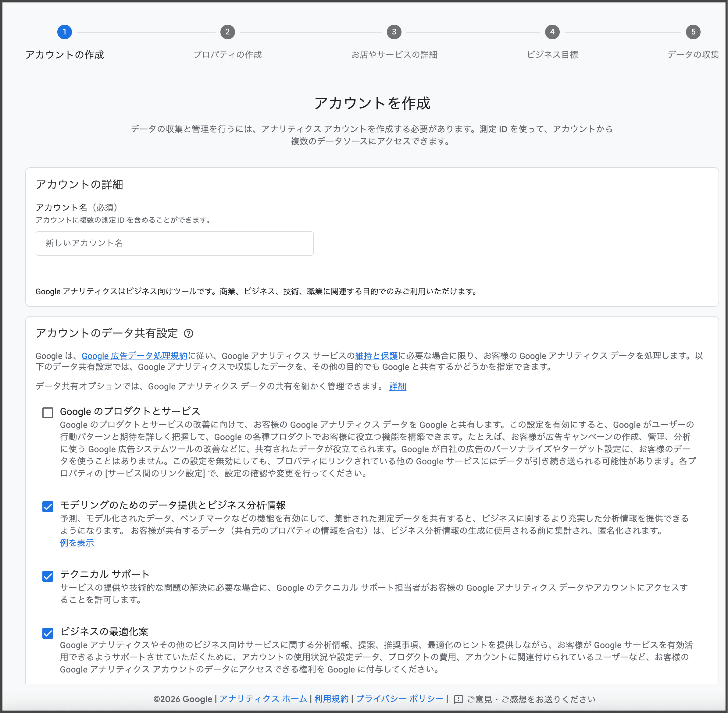Select the お店やサービスの詳細 step label
Screen dimensions: 728x713
pyautogui.click(x=394, y=55)
